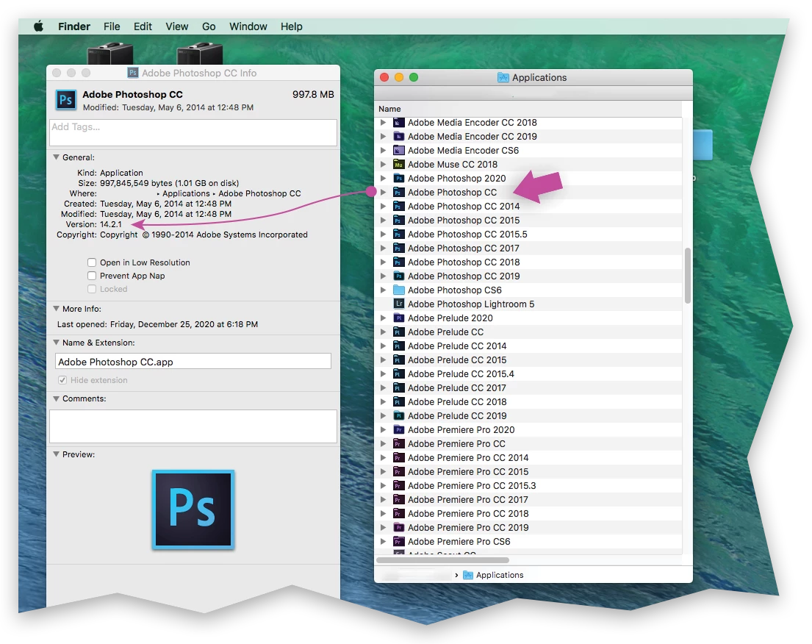Select the Adobe Prelude CC 2018 row
This screenshot has height=644, width=812.
point(528,402)
